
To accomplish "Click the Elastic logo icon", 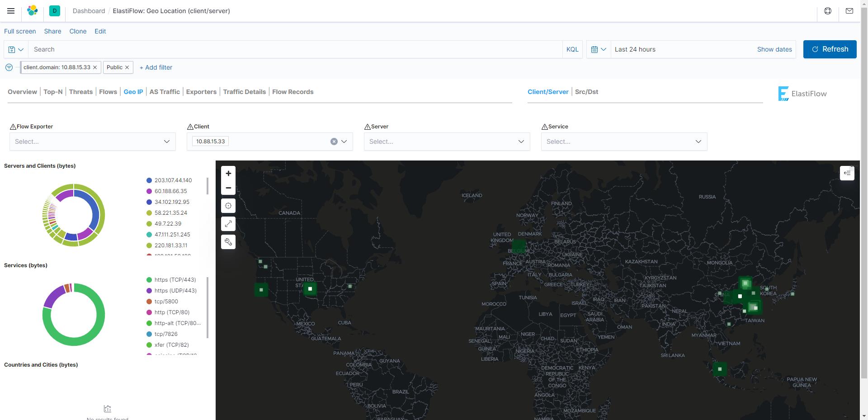I will 33,11.
